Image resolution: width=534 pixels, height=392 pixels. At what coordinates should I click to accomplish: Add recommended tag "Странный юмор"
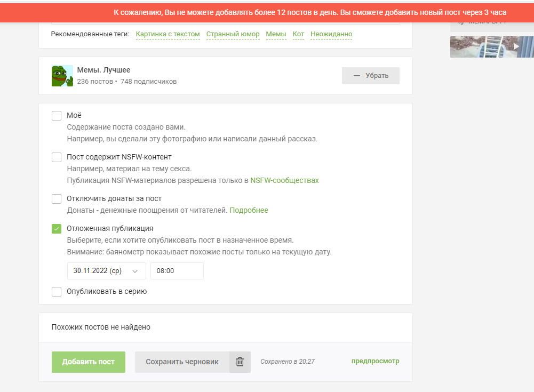233,34
